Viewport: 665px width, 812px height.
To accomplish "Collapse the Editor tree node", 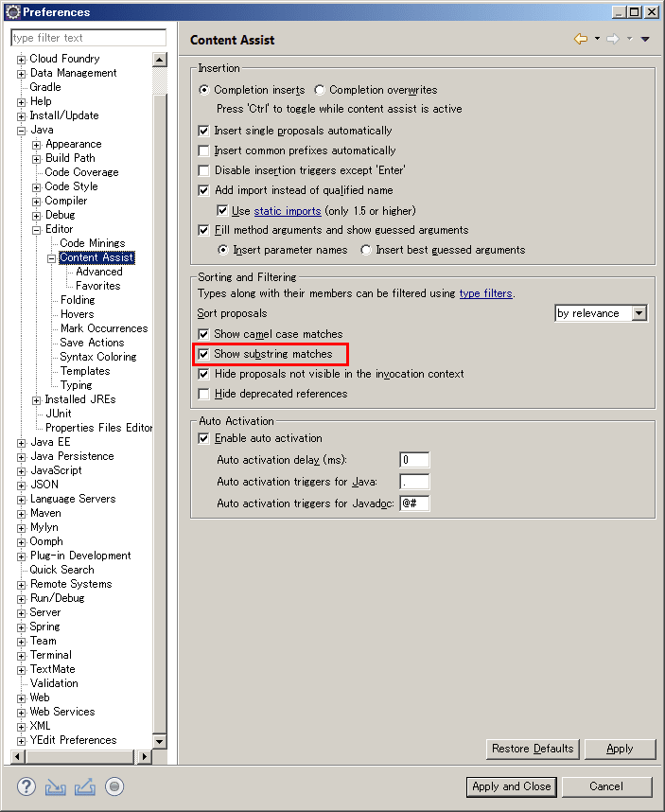I will click(36, 230).
